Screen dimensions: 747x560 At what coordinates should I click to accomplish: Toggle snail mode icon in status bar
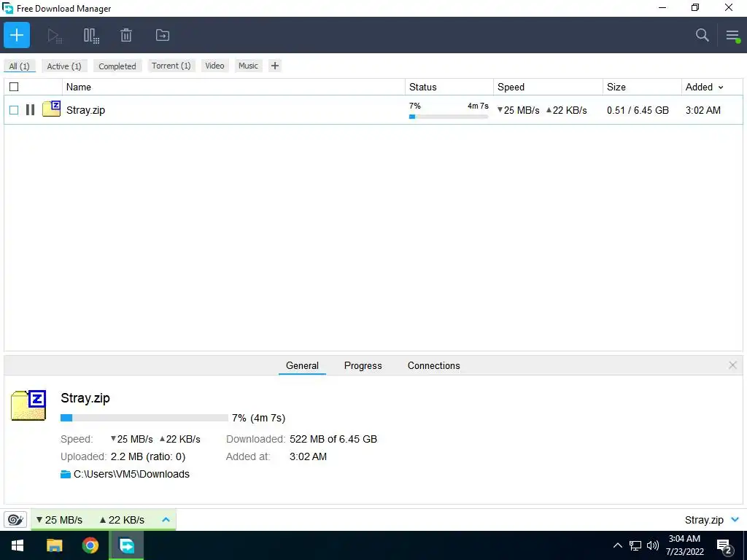coord(15,519)
